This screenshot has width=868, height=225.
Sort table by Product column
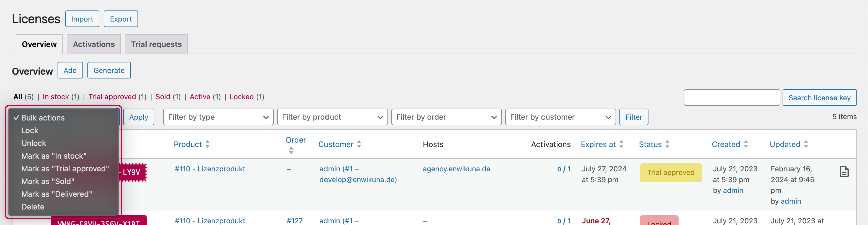(188, 145)
